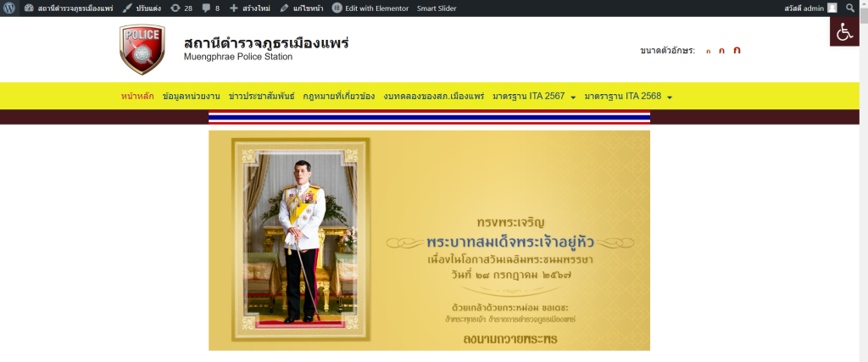Click the updates icon showing 28

[x=175, y=8]
